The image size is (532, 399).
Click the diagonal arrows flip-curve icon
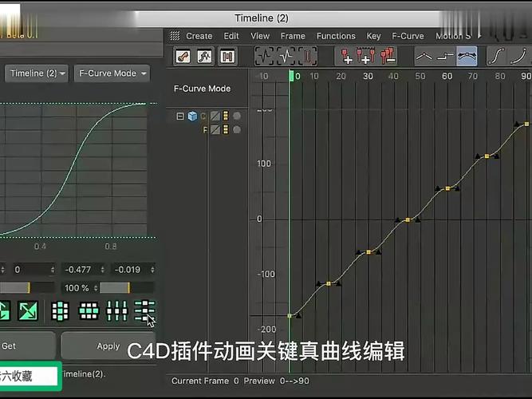[x=28, y=311]
